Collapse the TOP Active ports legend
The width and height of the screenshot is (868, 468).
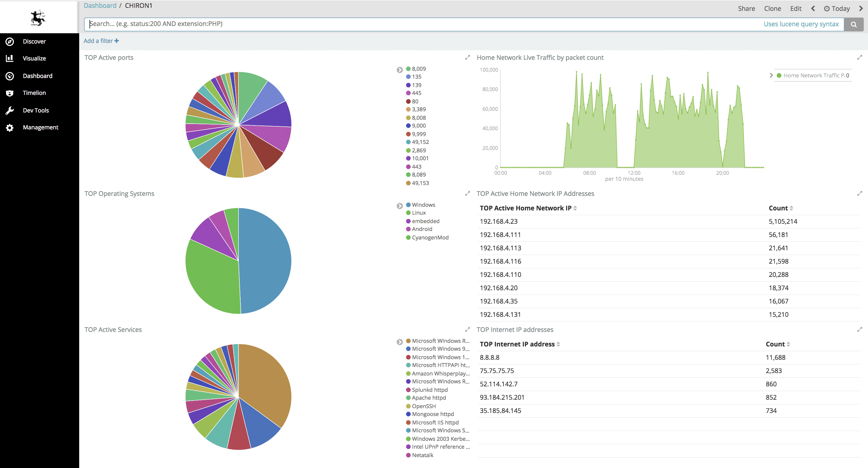[400, 70]
